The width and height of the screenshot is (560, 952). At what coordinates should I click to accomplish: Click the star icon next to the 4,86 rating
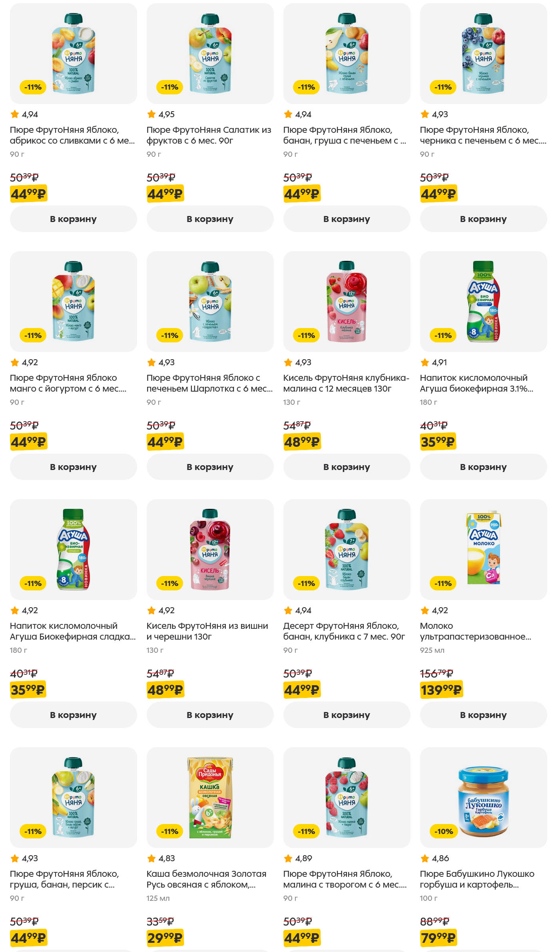point(425,858)
